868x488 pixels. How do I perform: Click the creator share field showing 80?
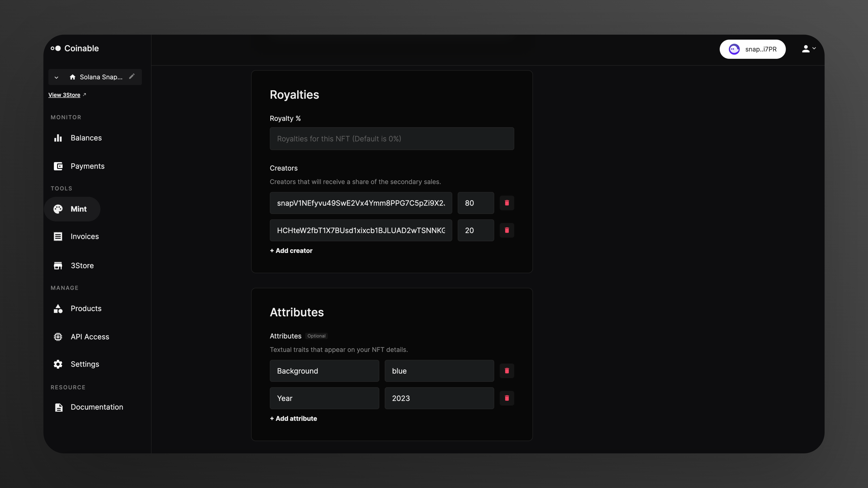[x=475, y=203]
